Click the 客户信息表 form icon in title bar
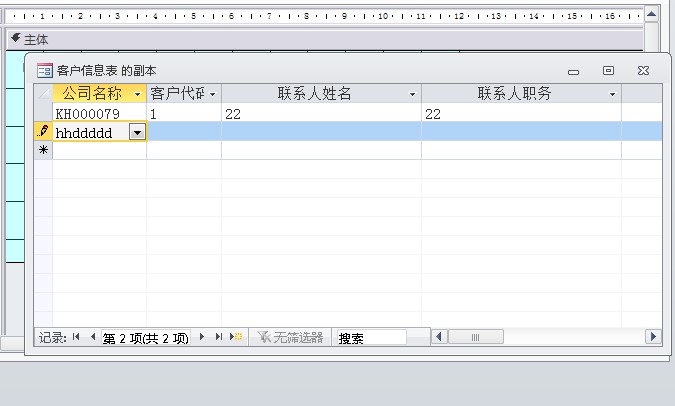Screen dimensions: 675x406 click(x=44, y=71)
